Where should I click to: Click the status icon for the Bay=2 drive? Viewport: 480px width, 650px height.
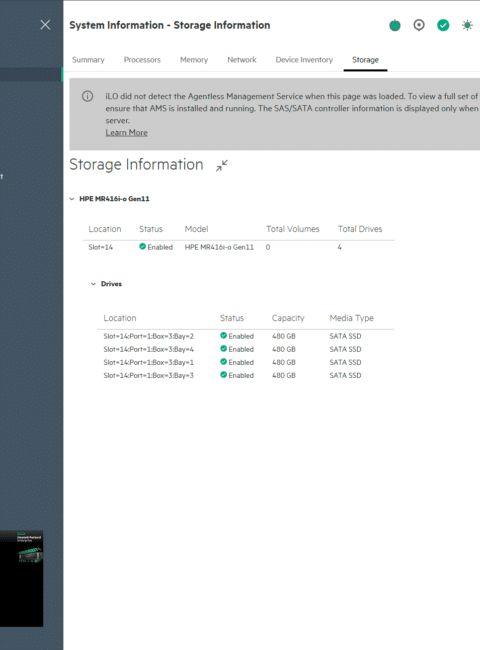[x=223, y=335]
